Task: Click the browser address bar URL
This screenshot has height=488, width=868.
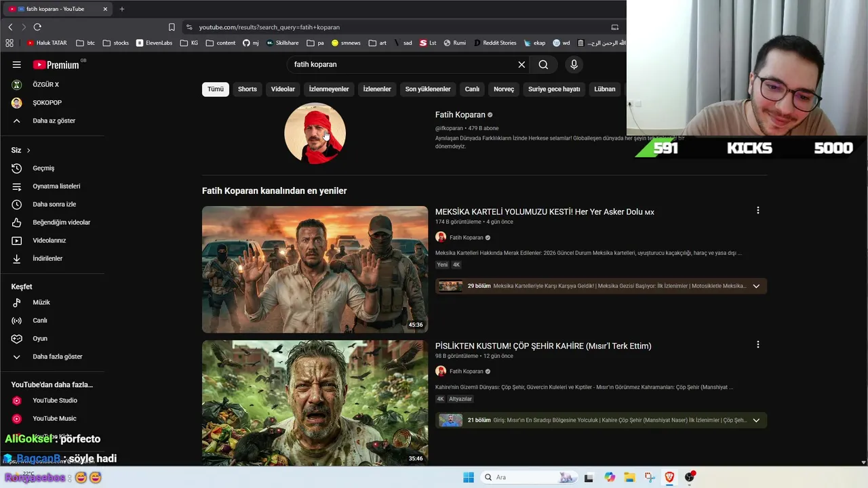Action: pyautogui.click(x=269, y=27)
